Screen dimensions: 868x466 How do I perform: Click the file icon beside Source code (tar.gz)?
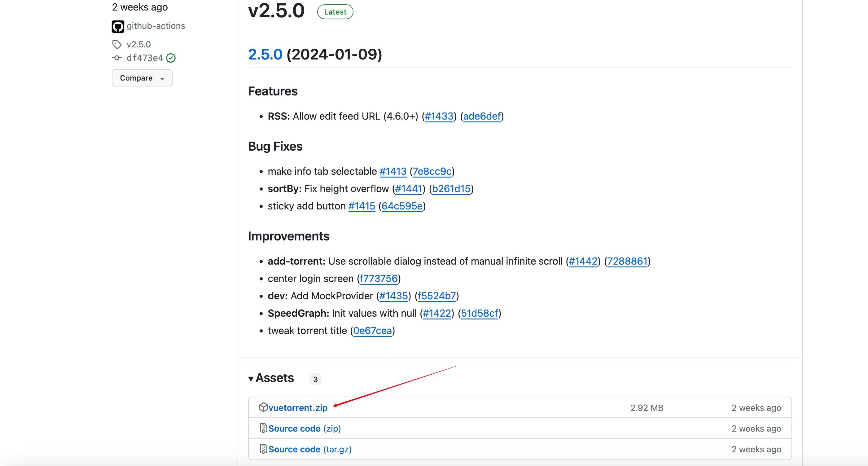(263, 448)
